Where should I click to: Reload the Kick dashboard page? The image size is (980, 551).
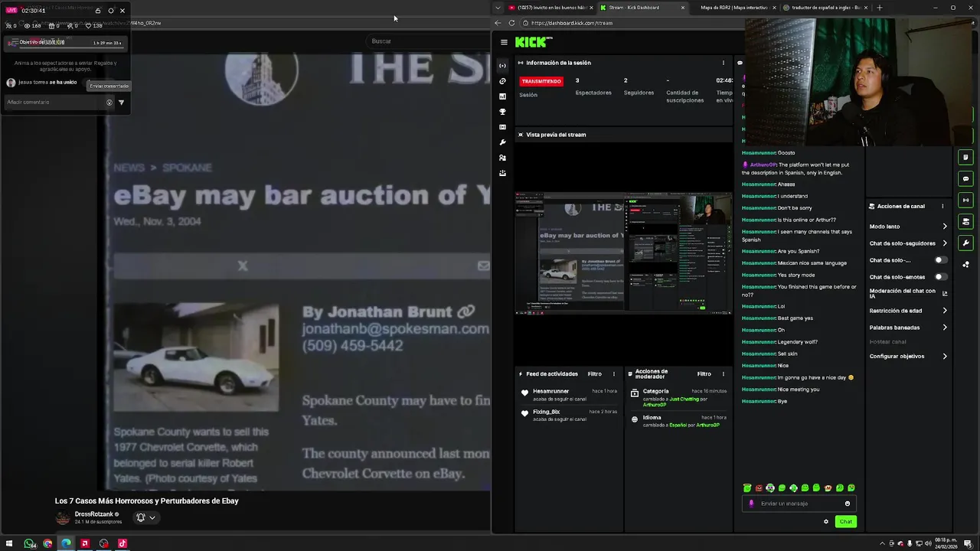(511, 23)
